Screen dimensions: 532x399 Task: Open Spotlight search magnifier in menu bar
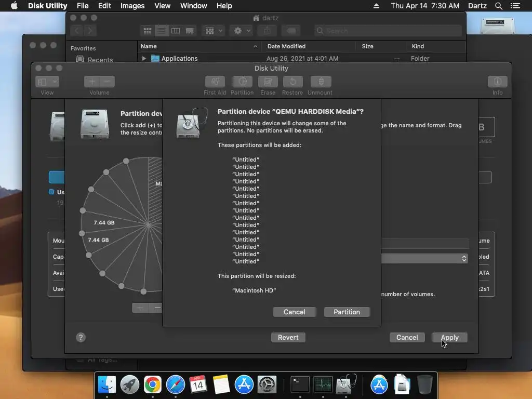coord(498,6)
